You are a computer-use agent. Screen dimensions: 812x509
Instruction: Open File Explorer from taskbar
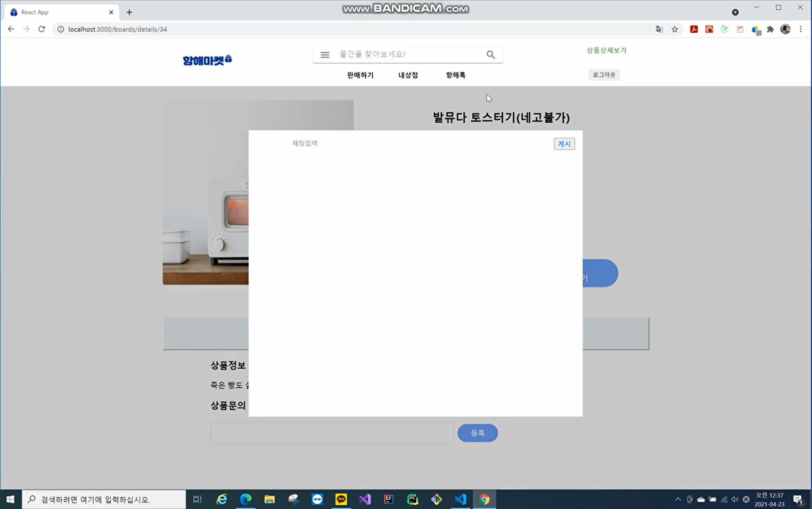(270, 499)
